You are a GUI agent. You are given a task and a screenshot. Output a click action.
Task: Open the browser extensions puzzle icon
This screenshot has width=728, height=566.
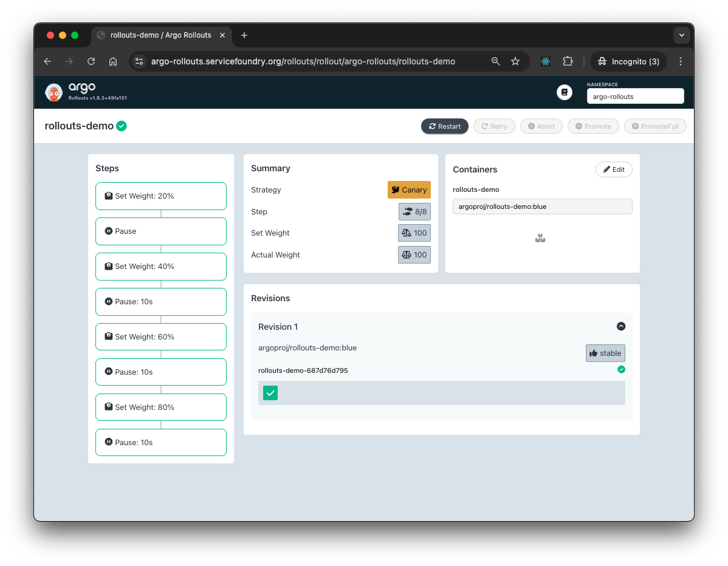(568, 61)
